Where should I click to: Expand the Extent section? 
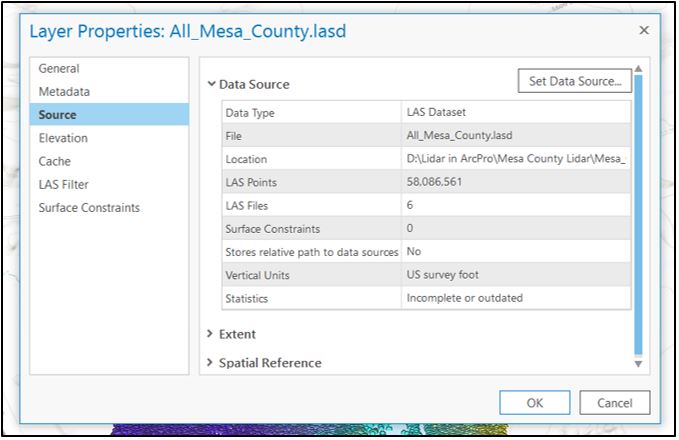click(x=210, y=333)
